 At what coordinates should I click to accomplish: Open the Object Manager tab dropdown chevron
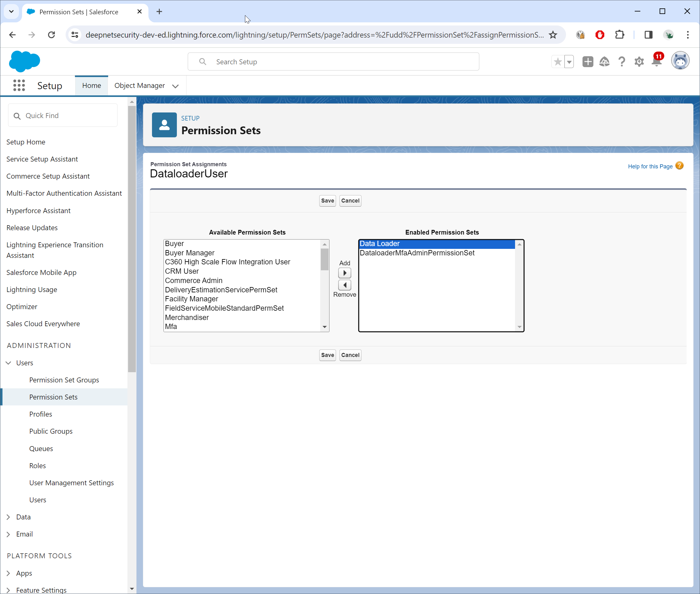[175, 86]
